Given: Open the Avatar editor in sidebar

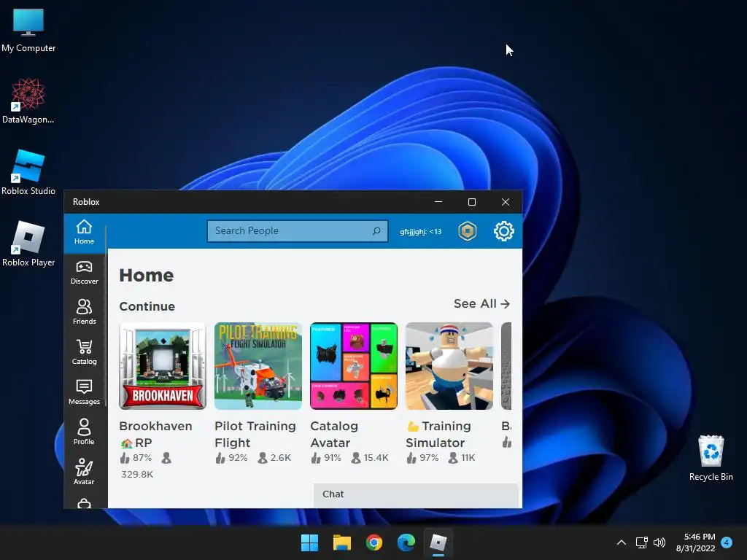Looking at the screenshot, I should click(85, 472).
